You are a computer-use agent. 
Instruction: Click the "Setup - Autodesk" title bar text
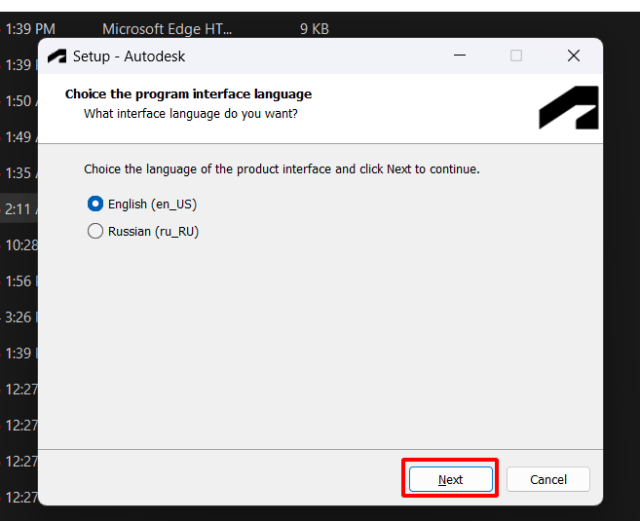pos(129,57)
